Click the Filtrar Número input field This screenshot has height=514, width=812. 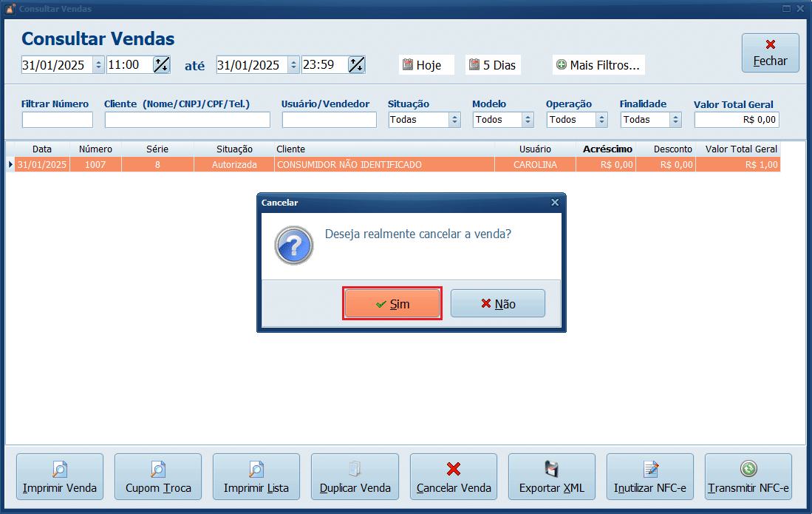58,120
